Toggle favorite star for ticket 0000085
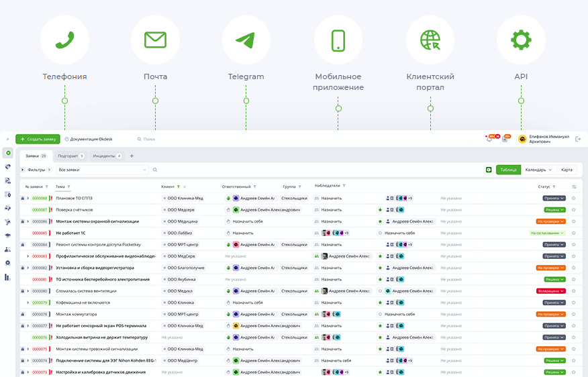Viewport: 588px width, 377px height. [x=573, y=233]
